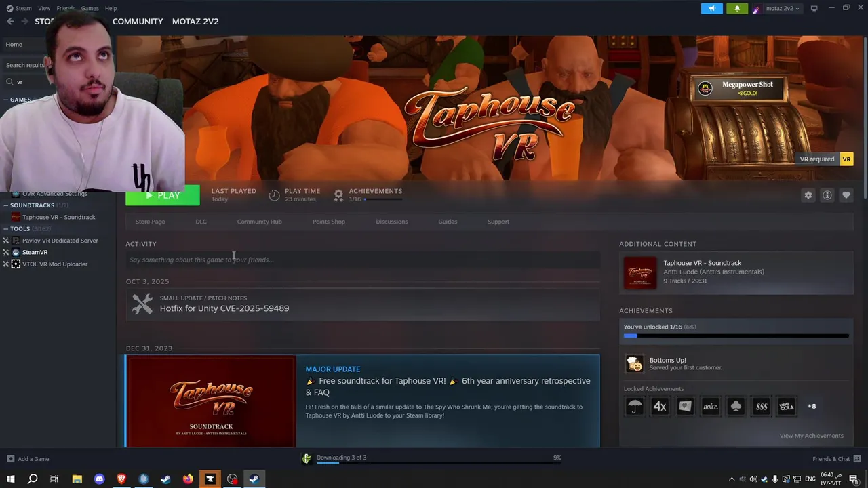The image size is (868, 488).
Task: Open Firefox from the taskbar
Action: [188, 479]
